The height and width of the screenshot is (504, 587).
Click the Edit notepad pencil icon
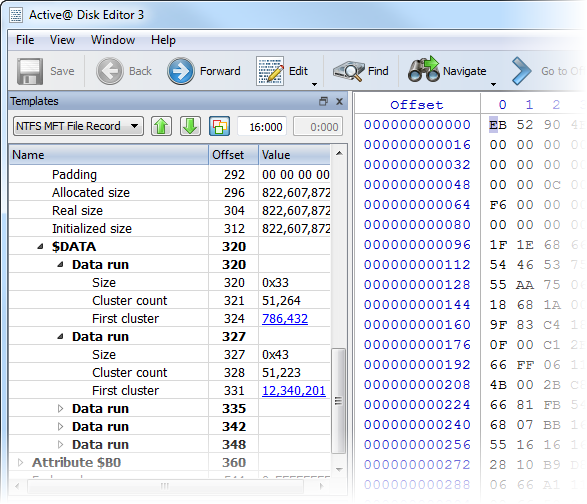270,71
